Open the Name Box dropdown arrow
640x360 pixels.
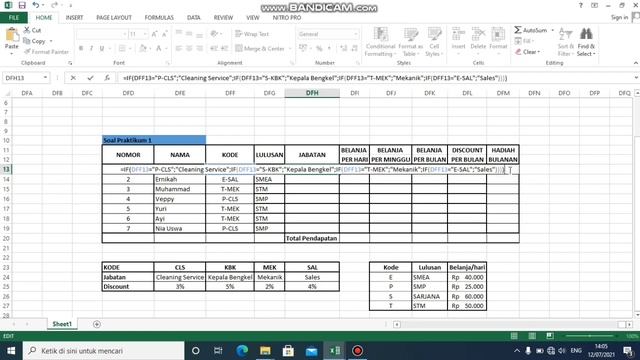45,78
